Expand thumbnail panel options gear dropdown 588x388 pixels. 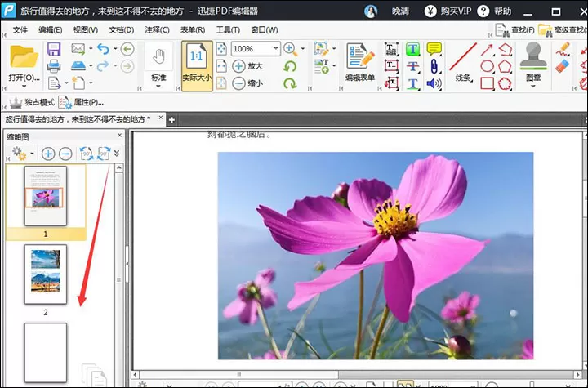click(32, 153)
